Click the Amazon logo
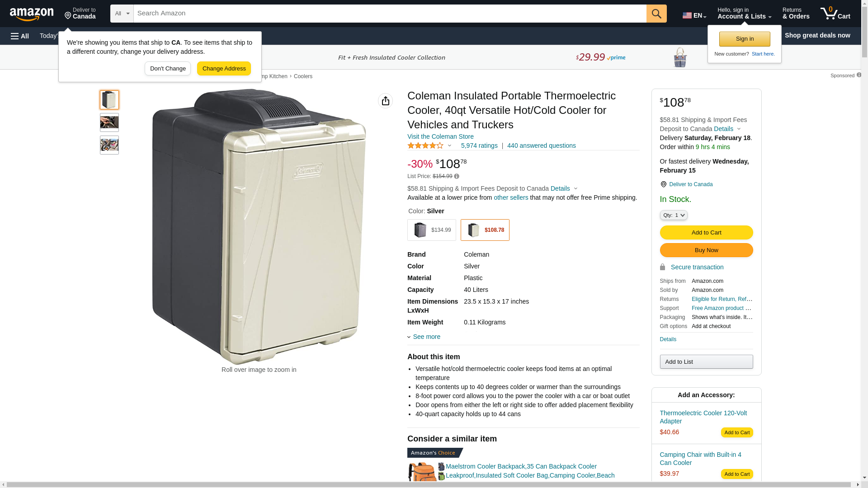 pyautogui.click(x=32, y=14)
